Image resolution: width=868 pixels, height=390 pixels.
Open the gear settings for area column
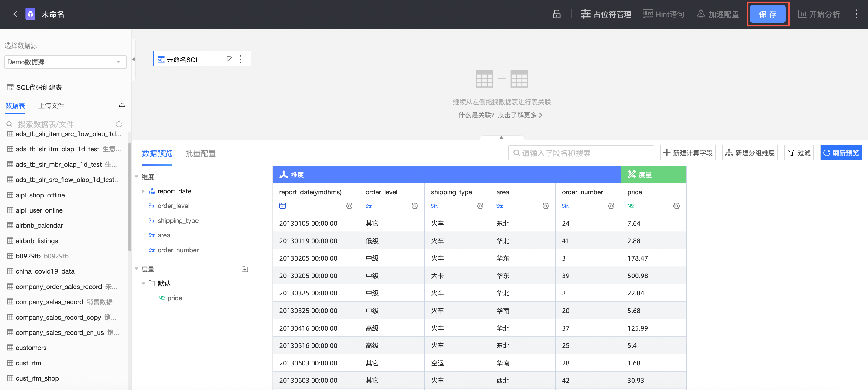546,206
